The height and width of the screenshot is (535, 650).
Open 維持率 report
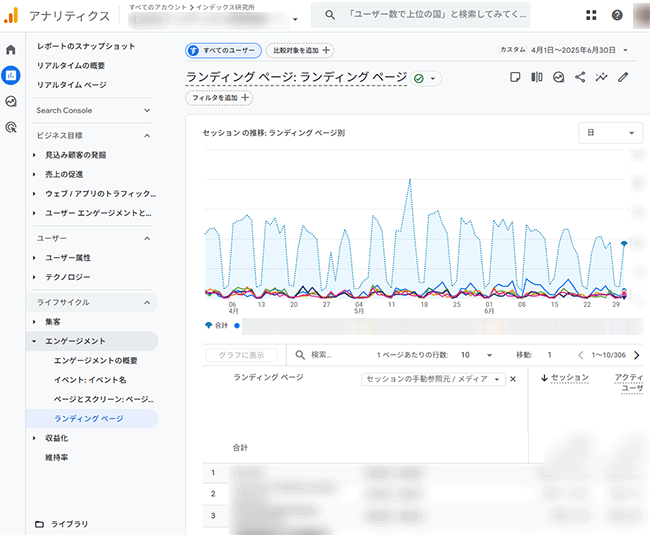56,458
